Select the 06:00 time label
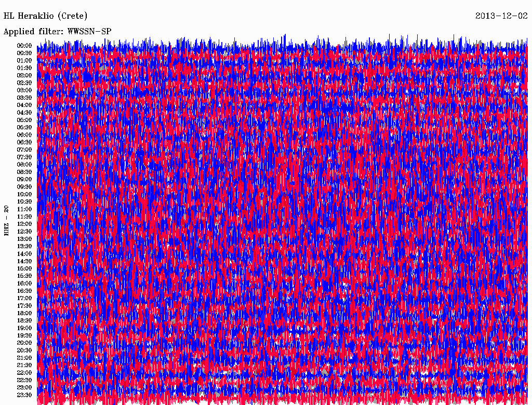The image size is (532, 405). coord(24,135)
